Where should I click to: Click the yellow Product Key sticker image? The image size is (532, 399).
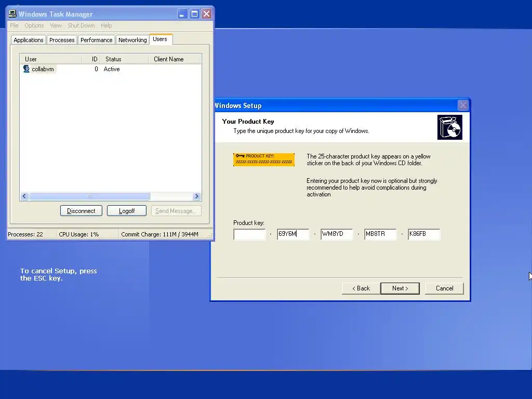[263, 159]
